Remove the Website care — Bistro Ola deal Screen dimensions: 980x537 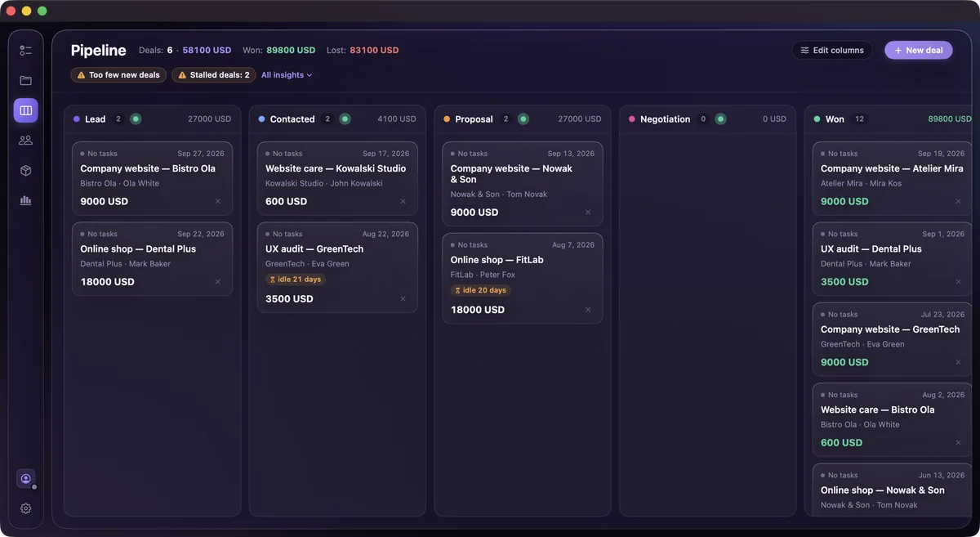(x=959, y=443)
